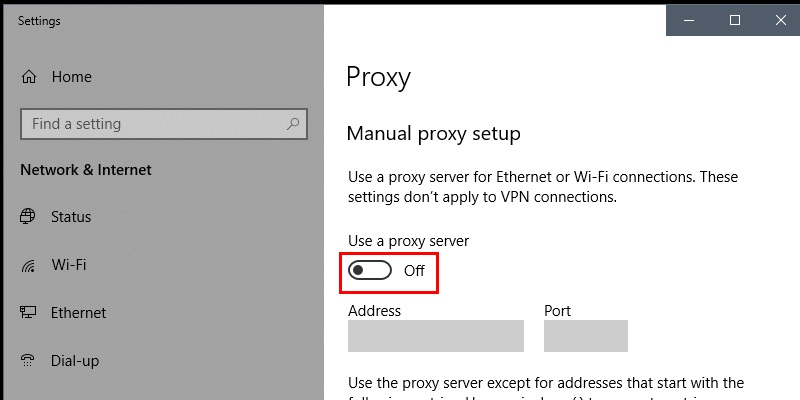Open the Status network page
This screenshot has width=800, height=400.
pos(71,217)
